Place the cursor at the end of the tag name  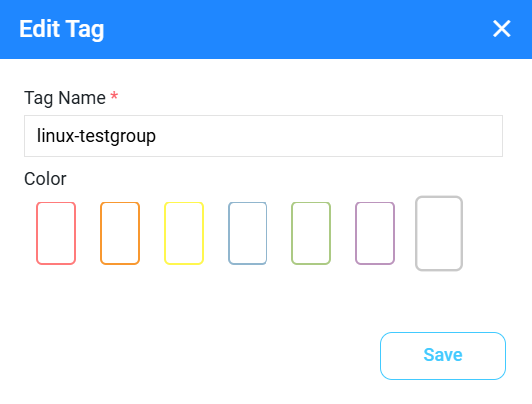157,136
